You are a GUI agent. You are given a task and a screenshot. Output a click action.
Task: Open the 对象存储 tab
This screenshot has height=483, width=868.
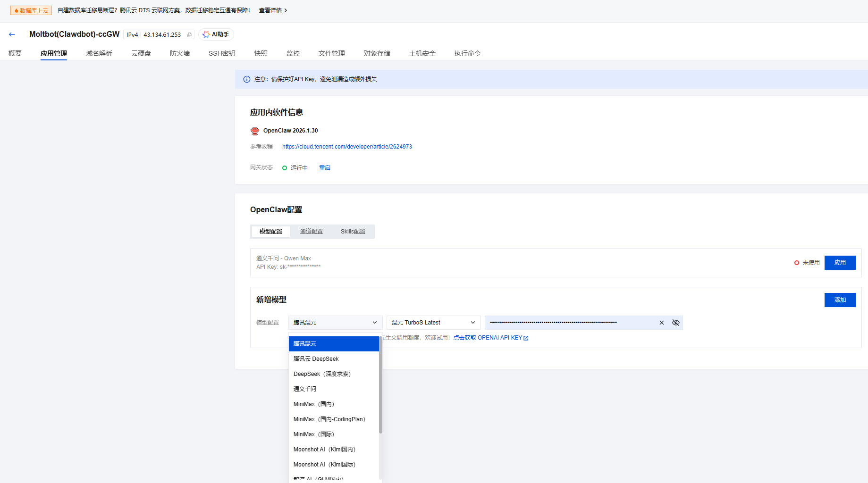pyautogui.click(x=377, y=53)
